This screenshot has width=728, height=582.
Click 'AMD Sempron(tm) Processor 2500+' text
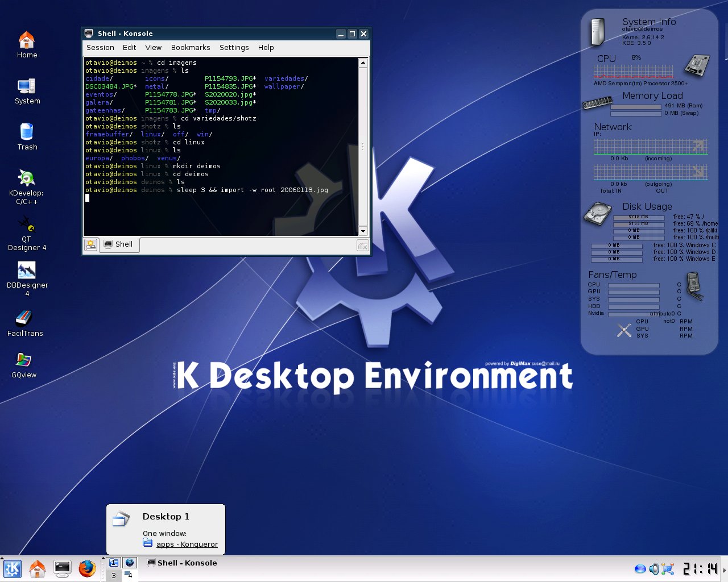[x=640, y=84]
